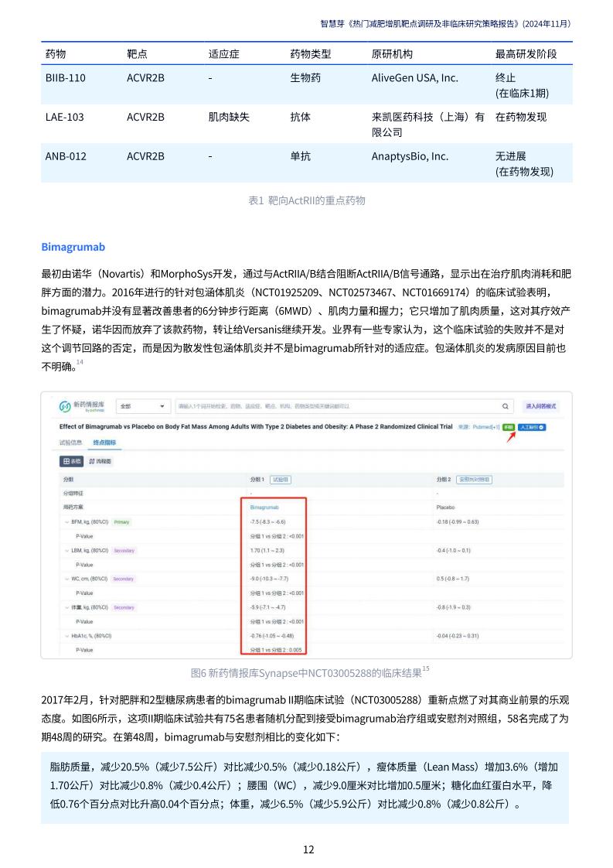Click the Secondary tag on 体重 row
The width and height of the screenshot is (613, 868).
point(124,608)
